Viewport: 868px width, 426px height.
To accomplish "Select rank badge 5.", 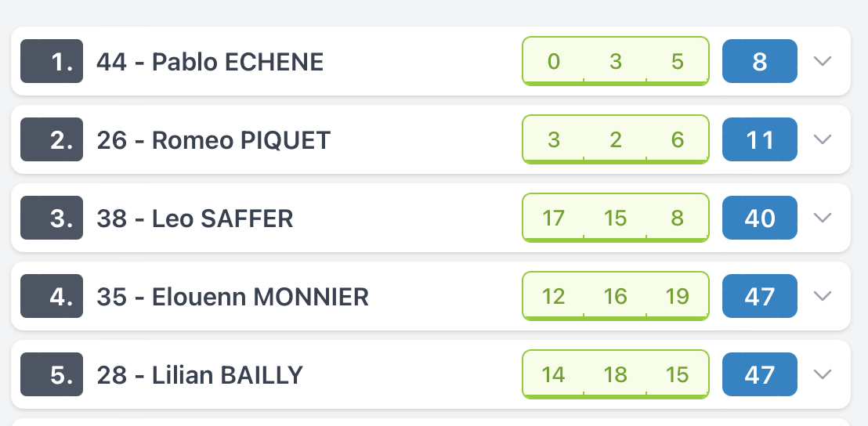I will (x=52, y=374).
